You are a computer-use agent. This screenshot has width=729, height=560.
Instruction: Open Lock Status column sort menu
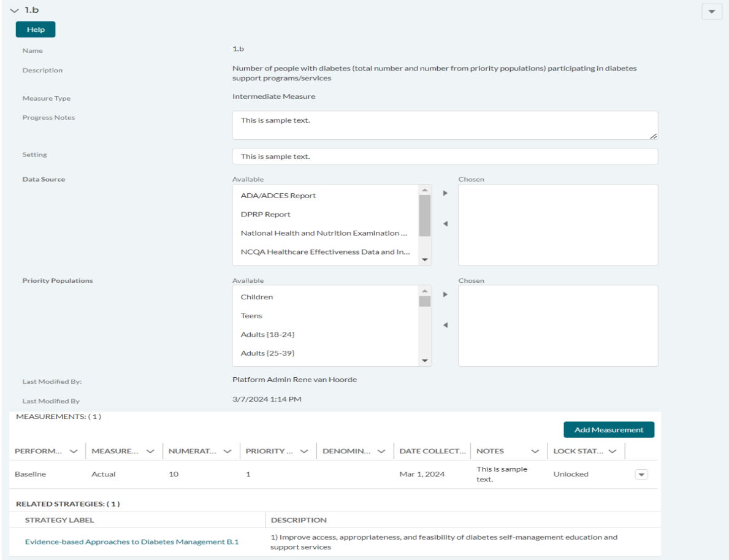pyautogui.click(x=612, y=451)
